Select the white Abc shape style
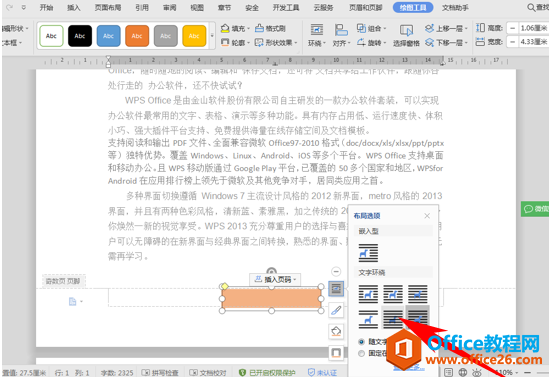 [x=51, y=36]
